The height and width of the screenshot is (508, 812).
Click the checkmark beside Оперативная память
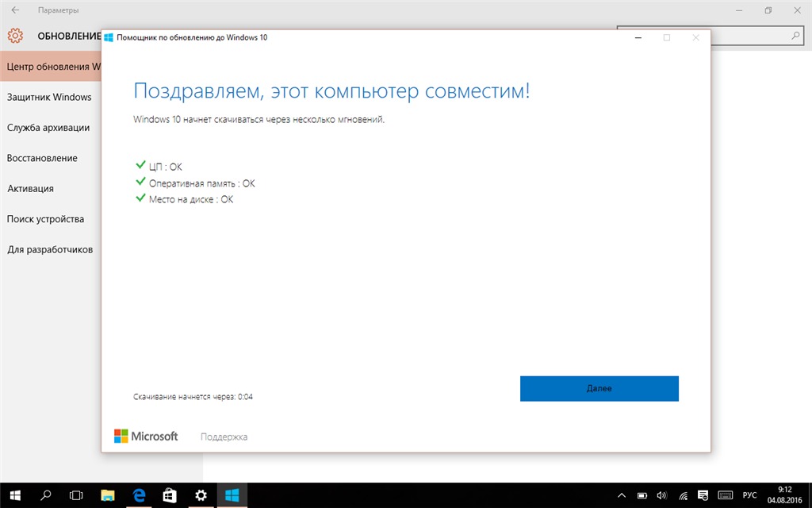point(140,182)
